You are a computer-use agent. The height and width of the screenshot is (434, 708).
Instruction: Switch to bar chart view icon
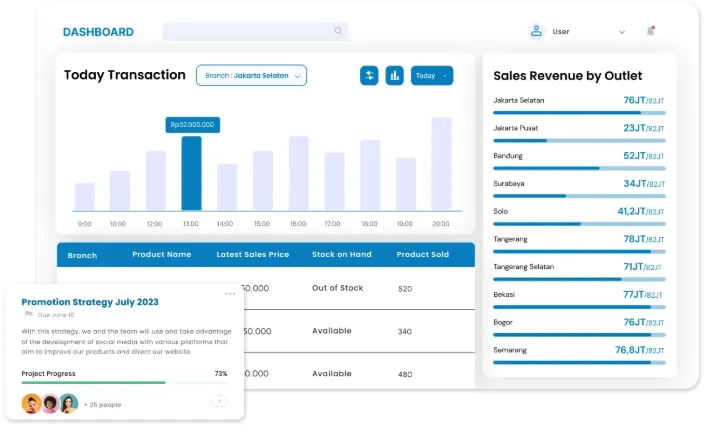point(394,75)
